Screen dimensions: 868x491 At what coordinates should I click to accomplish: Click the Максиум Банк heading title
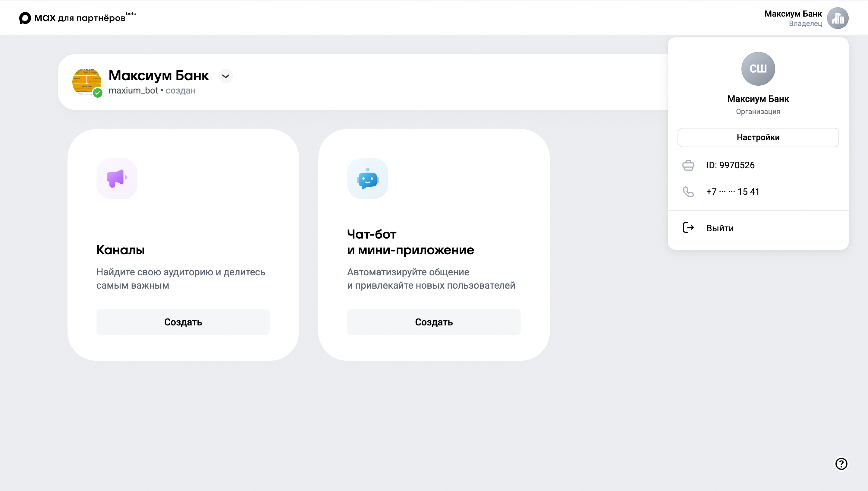(158, 75)
